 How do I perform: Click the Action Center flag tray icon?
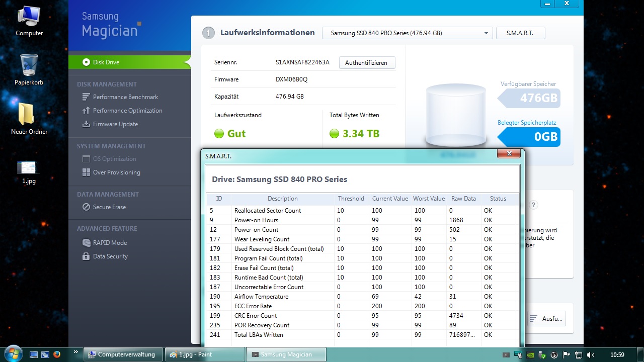point(567,354)
